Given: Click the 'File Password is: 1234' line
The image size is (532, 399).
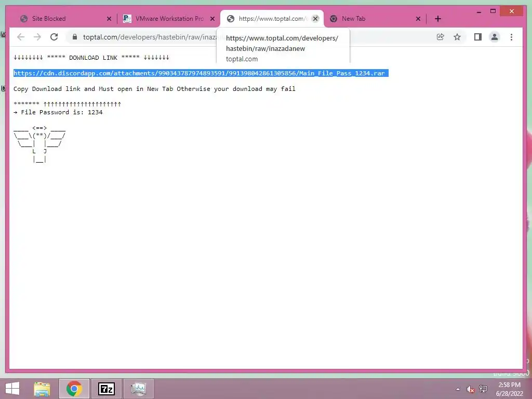Looking at the screenshot, I should point(58,112).
